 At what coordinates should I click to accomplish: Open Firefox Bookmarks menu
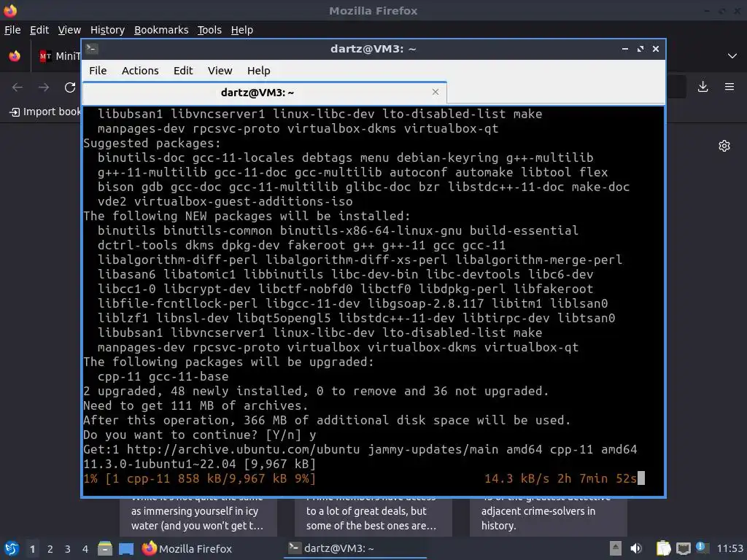tap(161, 30)
